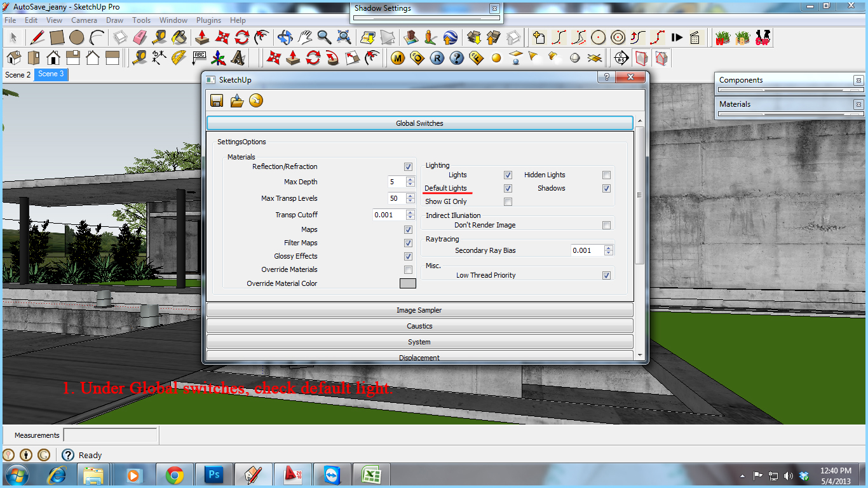Toggle Reflection/Refraction checkbox
The height and width of the screenshot is (488, 868).
[408, 167]
